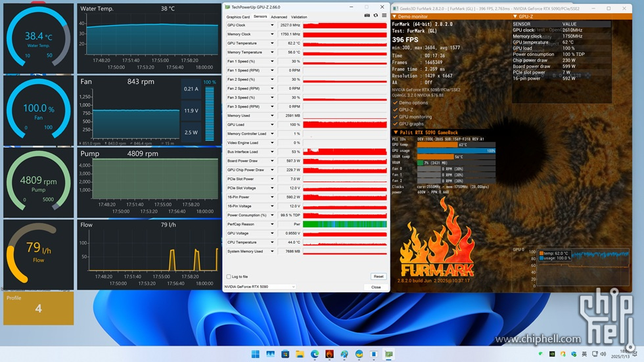
Task: Open Board Power Draw sensor dropdown
Action: (272, 160)
